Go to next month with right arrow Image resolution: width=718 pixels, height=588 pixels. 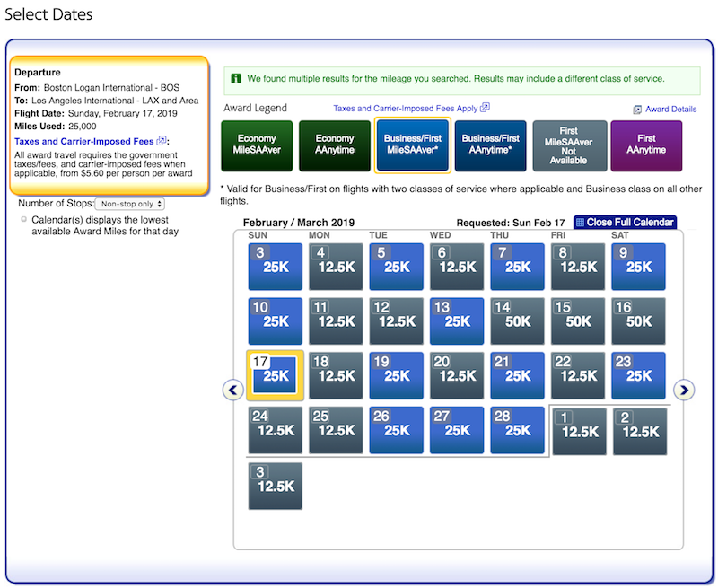pyautogui.click(x=684, y=391)
